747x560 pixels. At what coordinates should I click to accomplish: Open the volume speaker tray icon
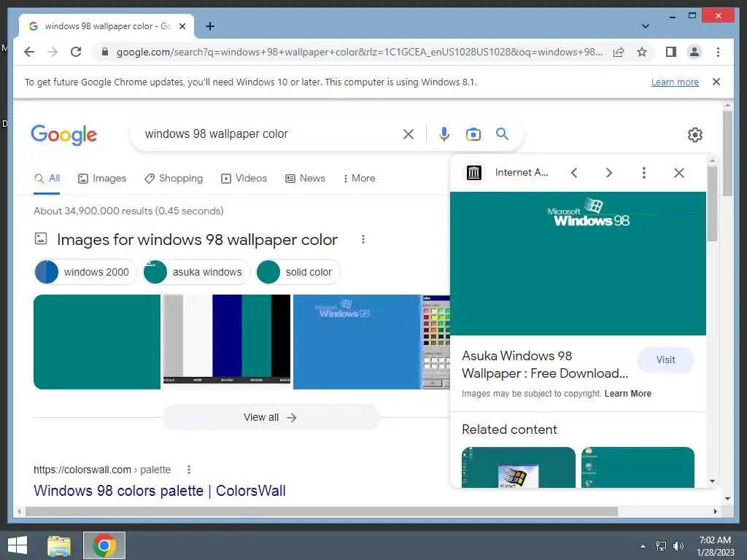(x=678, y=546)
